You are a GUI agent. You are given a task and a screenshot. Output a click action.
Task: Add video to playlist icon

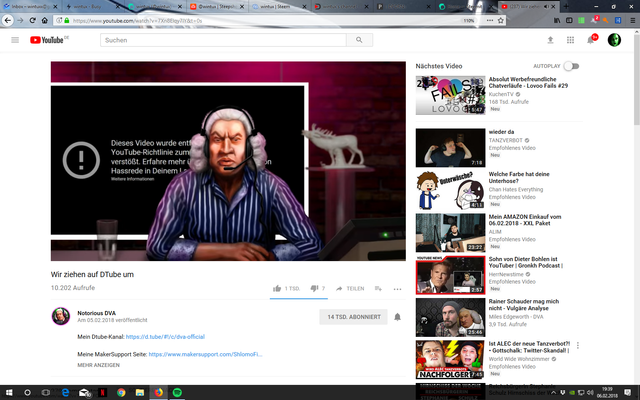click(378, 289)
